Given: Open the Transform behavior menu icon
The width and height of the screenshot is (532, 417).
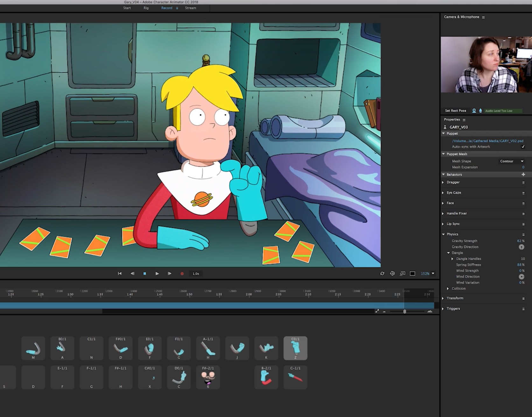Looking at the screenshot, I should click(x=523, y=299).
